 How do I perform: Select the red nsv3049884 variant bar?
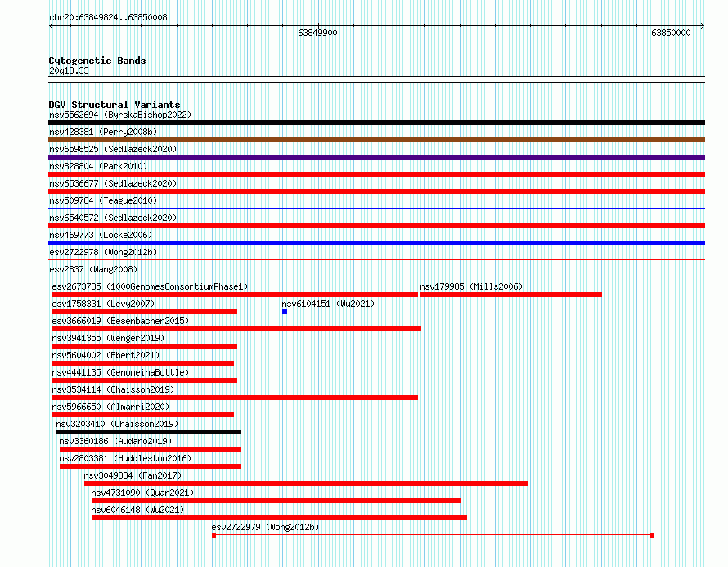[x=306, y=484]
